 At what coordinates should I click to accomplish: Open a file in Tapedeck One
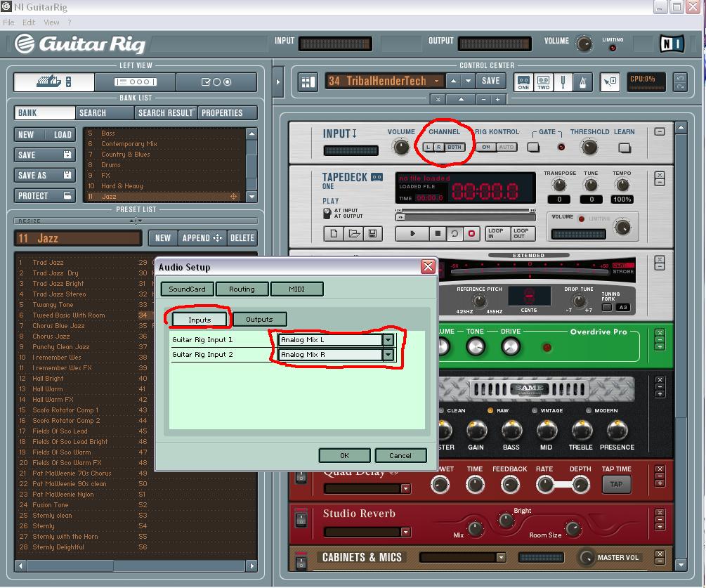353,233
